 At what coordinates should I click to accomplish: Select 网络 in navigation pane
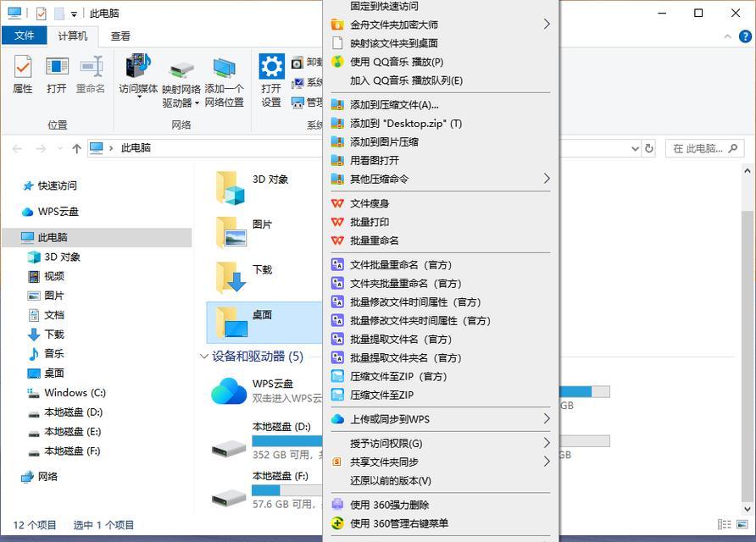click(47, 477)
